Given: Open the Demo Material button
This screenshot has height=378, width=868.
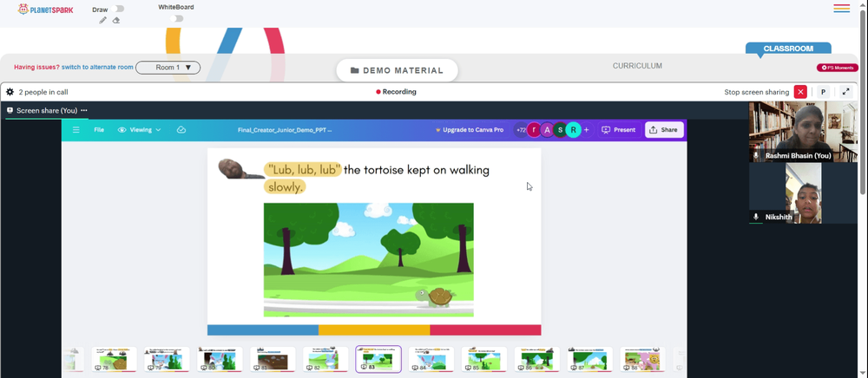Looking at the screenshot, I should [397, 70].
